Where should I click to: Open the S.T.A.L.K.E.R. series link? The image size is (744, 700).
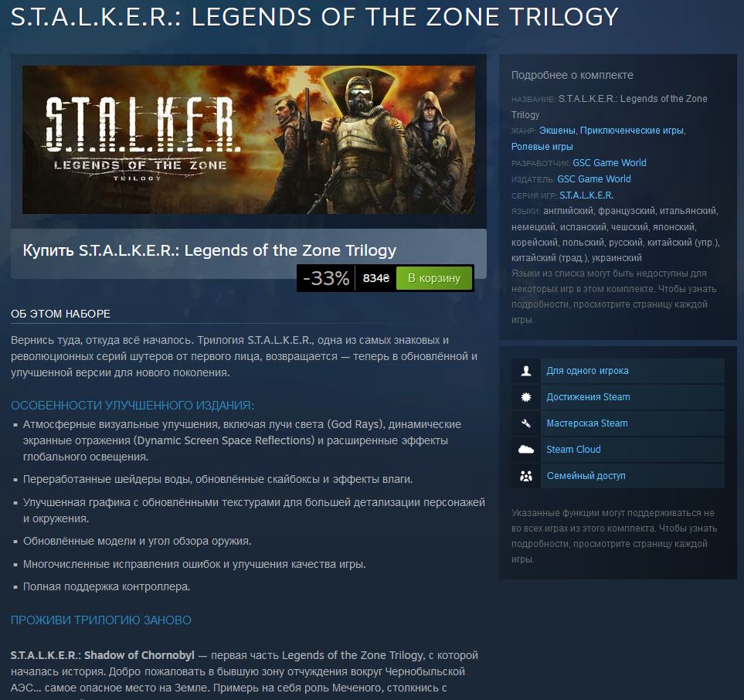point(586,195)
